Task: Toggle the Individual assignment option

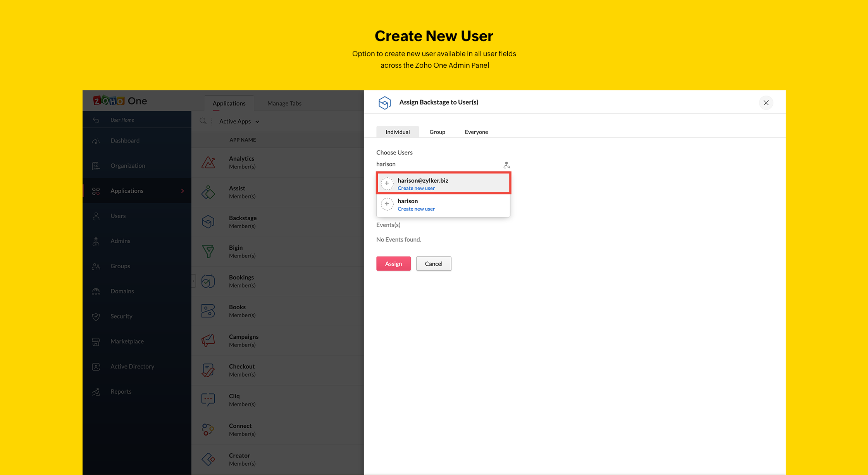Action: [x=398, y=132]
